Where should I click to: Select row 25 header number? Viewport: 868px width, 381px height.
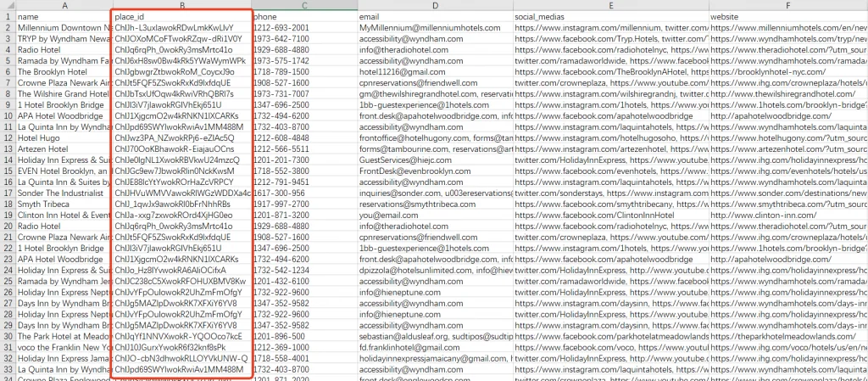point(8,282)
